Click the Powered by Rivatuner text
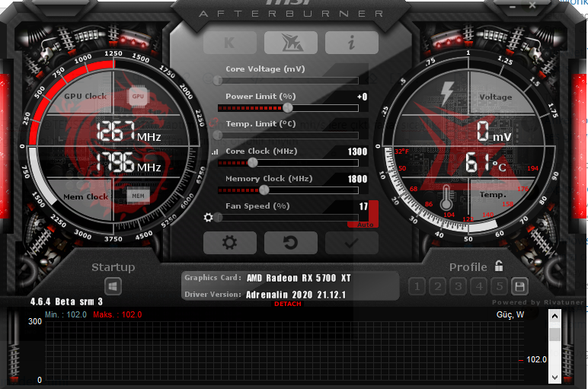Viewport: 588px width, 389px height. tap(538, 302)
